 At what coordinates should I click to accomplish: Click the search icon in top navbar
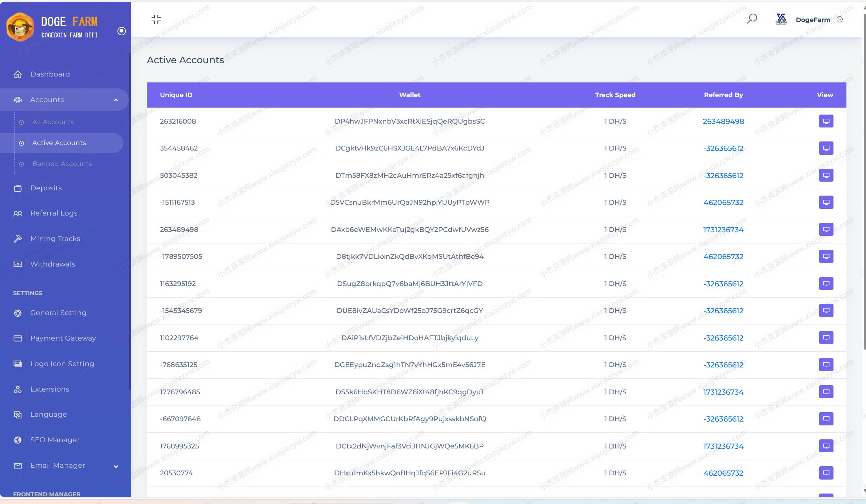click(753, 19)
